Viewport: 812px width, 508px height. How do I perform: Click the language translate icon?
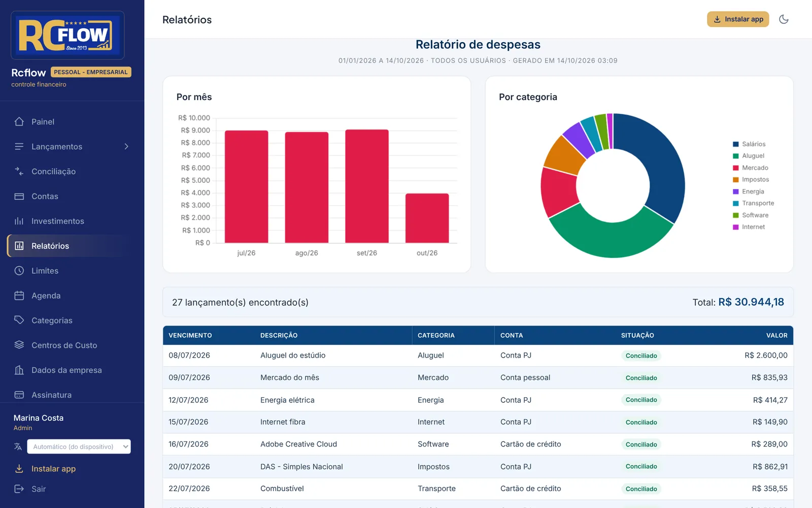18,447
